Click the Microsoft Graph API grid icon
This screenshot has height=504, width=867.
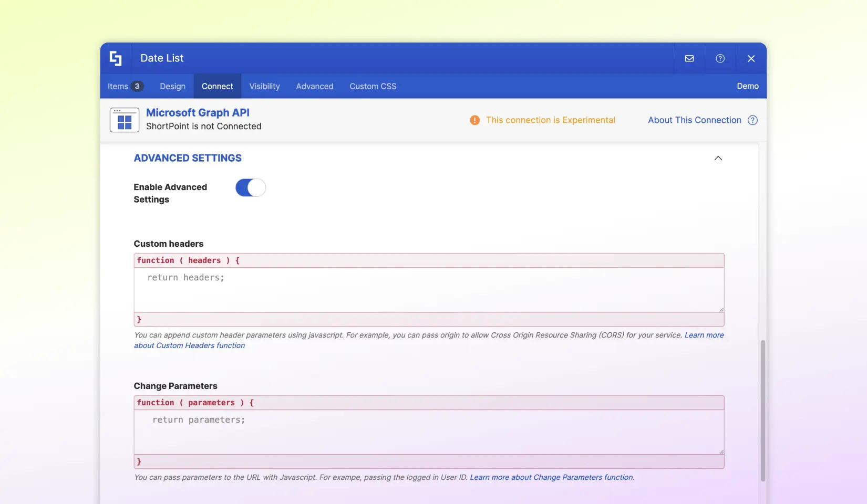pyautogui.click(x=125, y=120)
